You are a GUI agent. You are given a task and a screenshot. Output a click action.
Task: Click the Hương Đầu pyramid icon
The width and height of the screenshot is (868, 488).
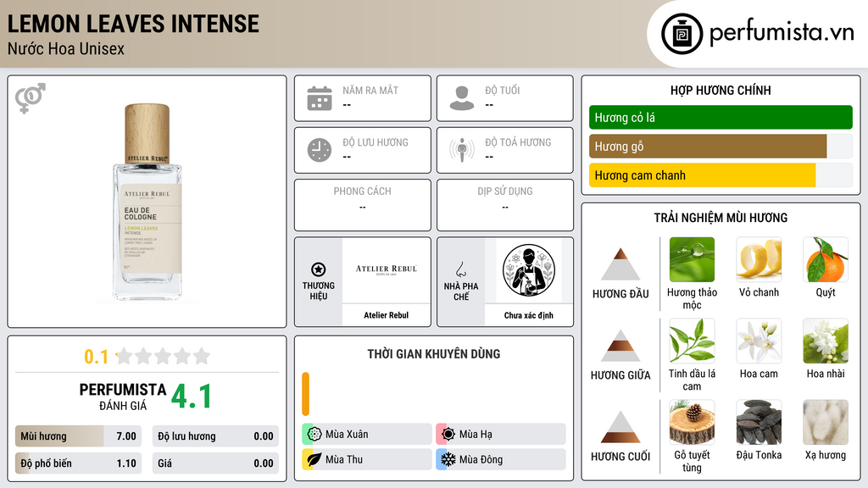coord(620,264)
